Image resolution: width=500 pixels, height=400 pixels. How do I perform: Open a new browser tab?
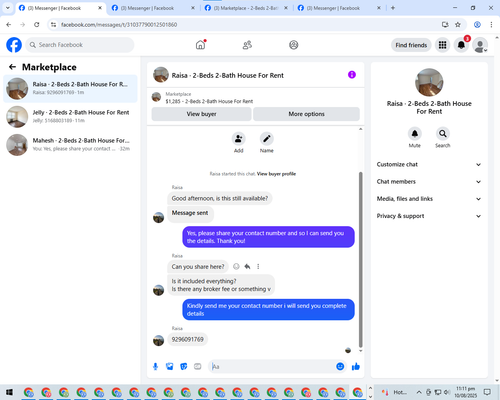pos(393,8)
